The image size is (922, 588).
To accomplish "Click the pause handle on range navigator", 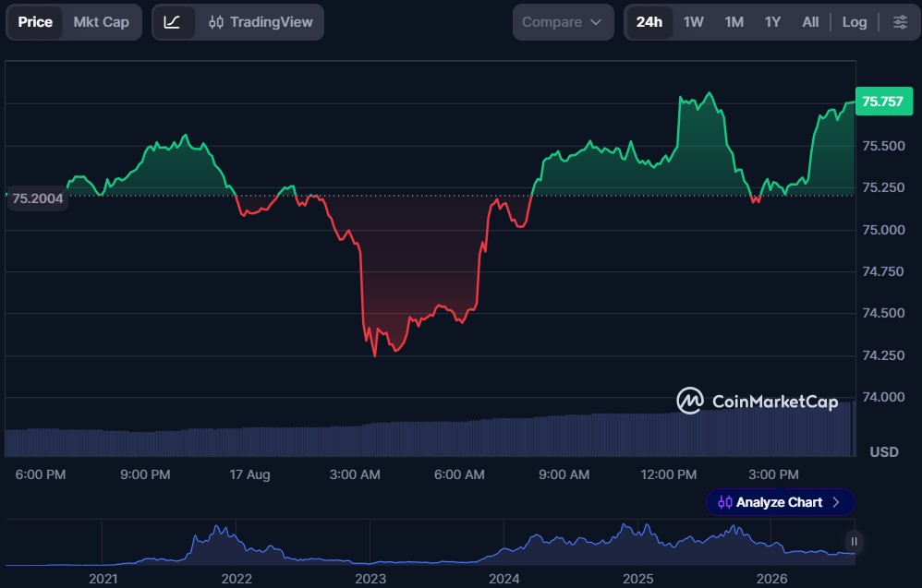I will (855, 542).
